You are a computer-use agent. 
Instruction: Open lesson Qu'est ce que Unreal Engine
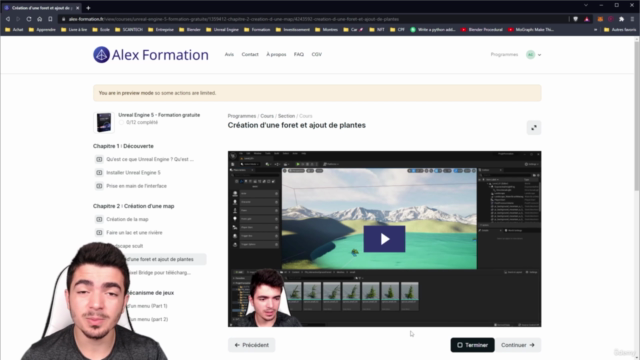150,159
